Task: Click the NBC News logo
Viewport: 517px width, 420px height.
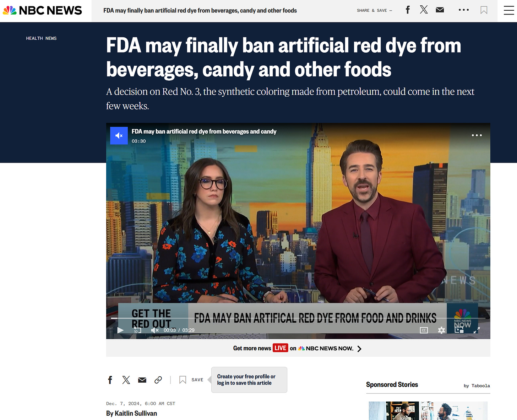Action: tap(42, 11)
